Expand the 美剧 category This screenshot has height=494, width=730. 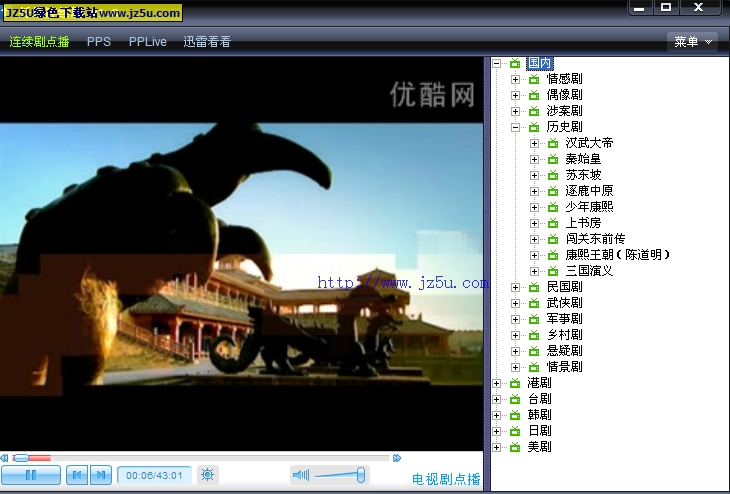coord(496,447)
